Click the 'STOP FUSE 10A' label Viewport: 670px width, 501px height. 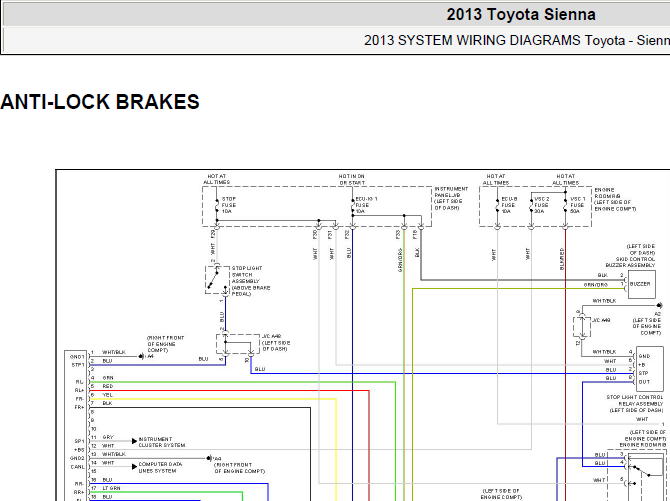click(229, 205)
